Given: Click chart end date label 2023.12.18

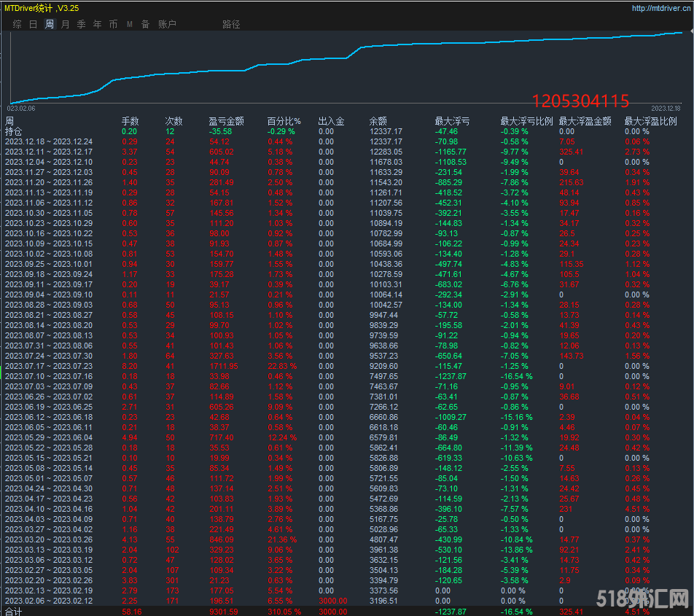Looking at the screenshot, I should (666, 109).
